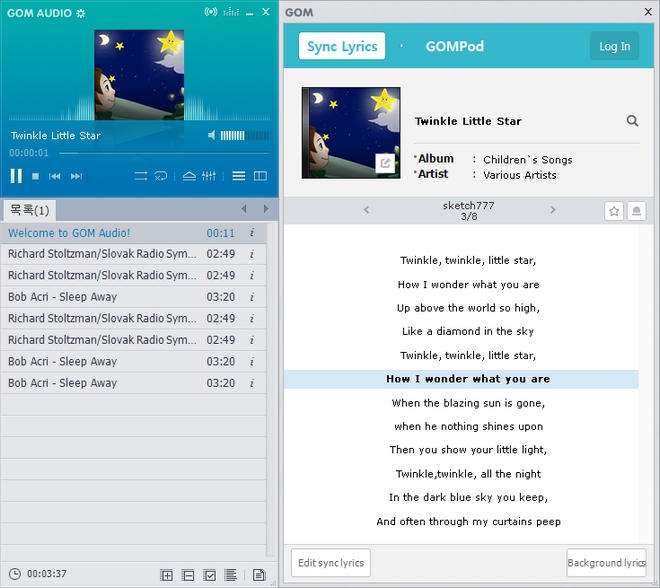The width and height of the screenshot is (660, 588).
Task: Sort the playlist icon
Action: click(230, 575)
